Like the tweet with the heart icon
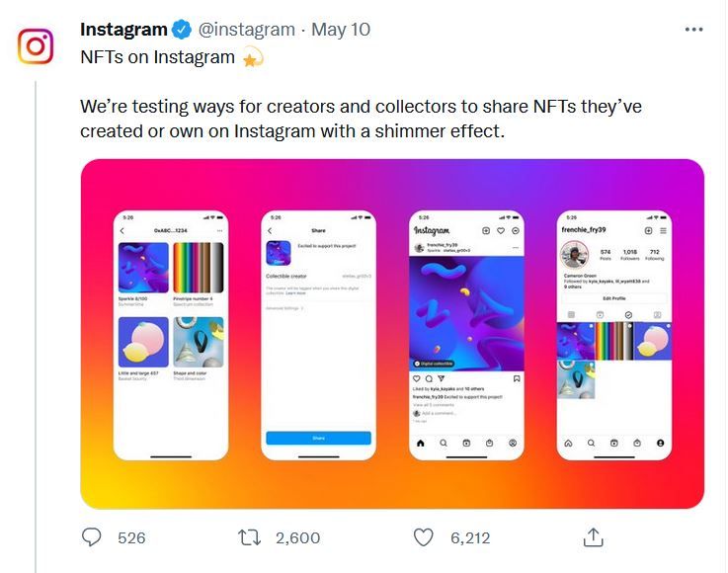This screenshot has height=573, width=728. 423,537
